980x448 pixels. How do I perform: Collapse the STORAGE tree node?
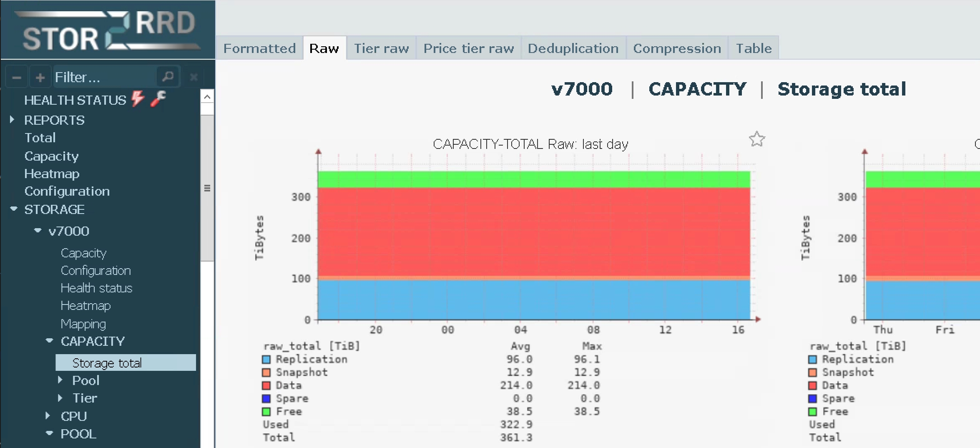[13, 209]
